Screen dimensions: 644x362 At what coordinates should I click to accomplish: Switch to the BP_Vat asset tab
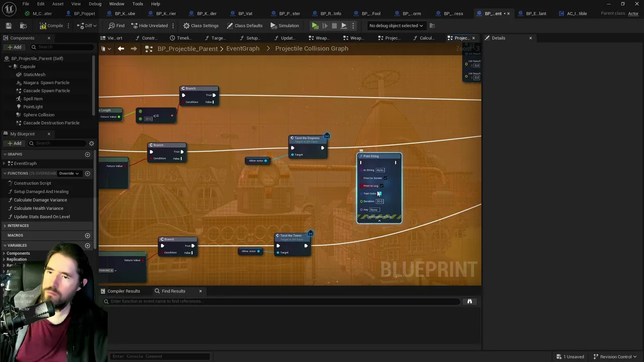tap(245, 14)
